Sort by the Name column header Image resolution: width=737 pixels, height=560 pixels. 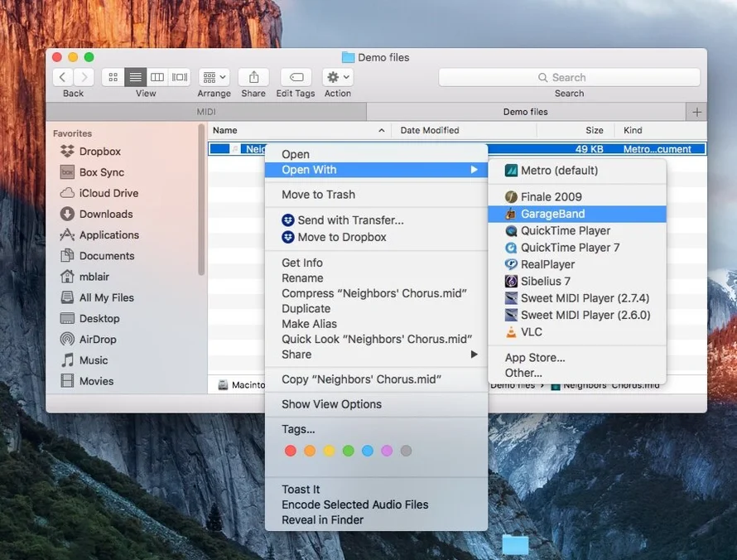point(300,130)
